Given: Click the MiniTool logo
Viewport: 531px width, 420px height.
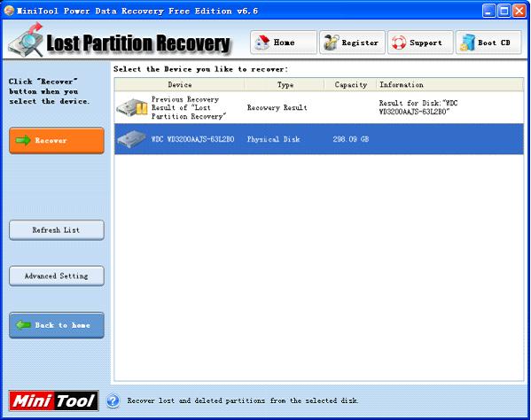Looking at the screenshot, I should coord(54,401).
